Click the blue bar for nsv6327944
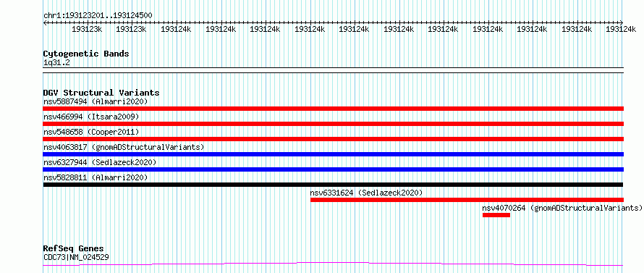The image size is (644, 273). (x=334, y=169)
